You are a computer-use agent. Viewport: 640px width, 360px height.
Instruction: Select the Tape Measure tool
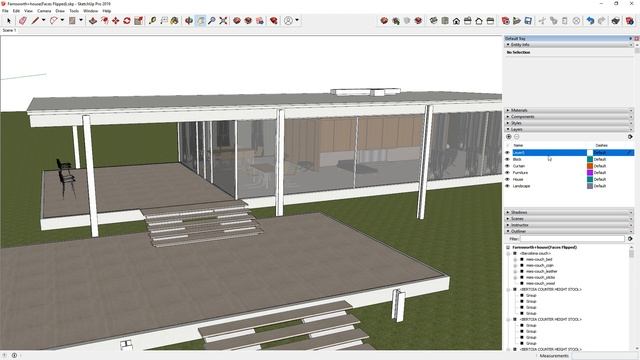(153, 20)
